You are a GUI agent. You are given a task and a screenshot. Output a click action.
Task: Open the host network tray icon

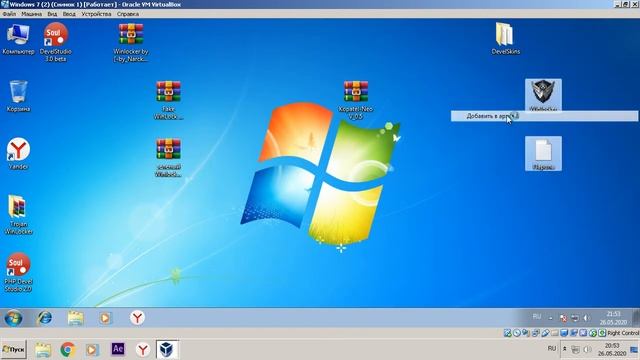click(x=576, y=349)
